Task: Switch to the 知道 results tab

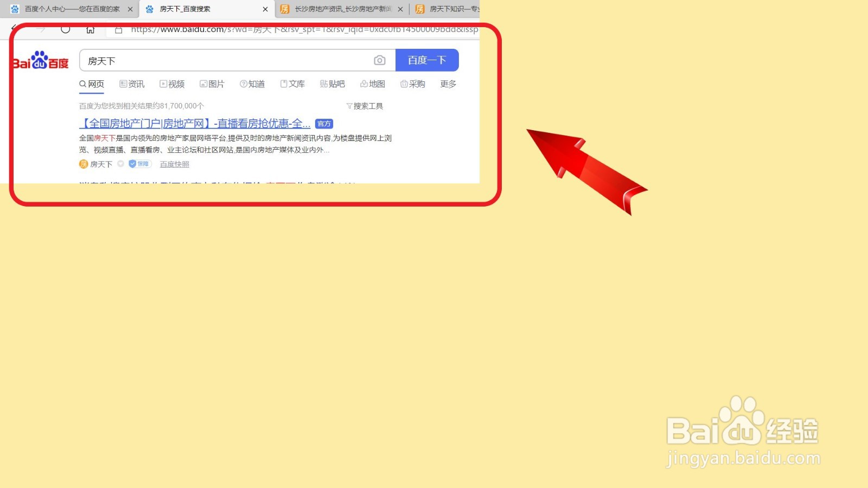Action: (252, 84)
